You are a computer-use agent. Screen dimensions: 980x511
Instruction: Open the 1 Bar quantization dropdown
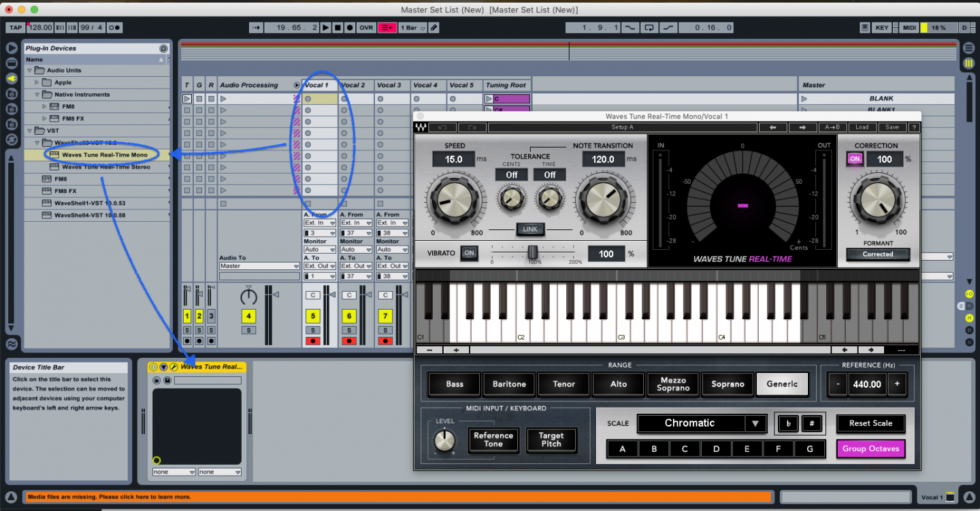tap(413, 28)
